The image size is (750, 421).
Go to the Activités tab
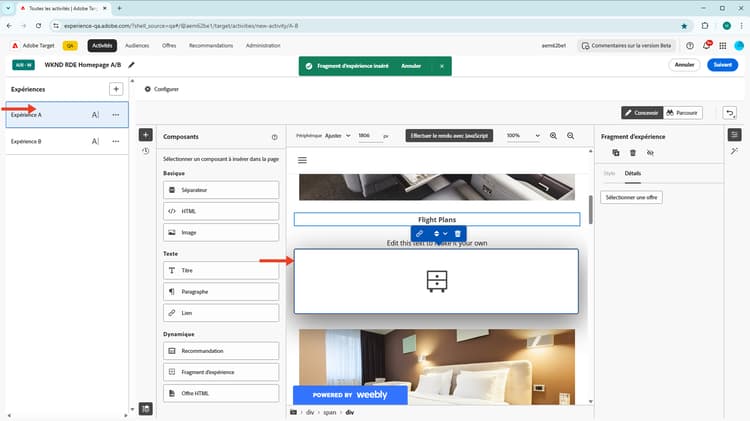pyautogui.click(x=102, y=46)
